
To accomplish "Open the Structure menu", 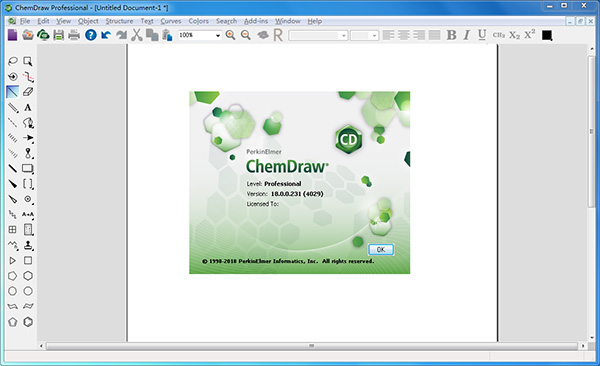I will (x=119, y=21).
